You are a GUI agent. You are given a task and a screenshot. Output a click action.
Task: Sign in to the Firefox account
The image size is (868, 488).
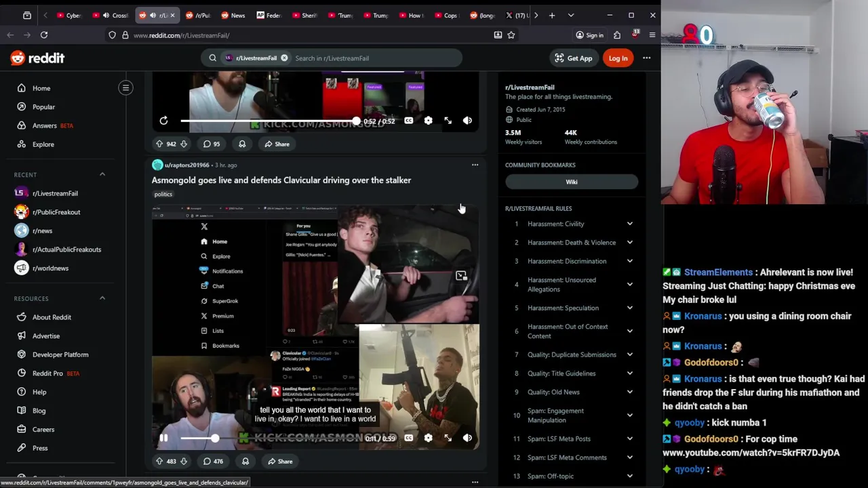[589, 35]
